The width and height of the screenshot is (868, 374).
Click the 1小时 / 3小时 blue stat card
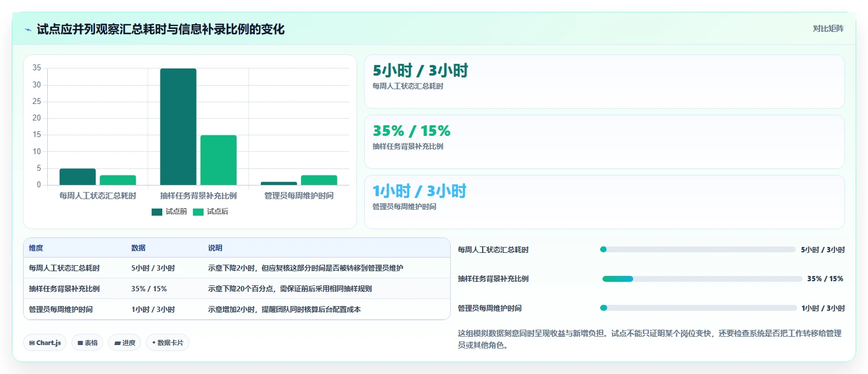pos(604,202)
